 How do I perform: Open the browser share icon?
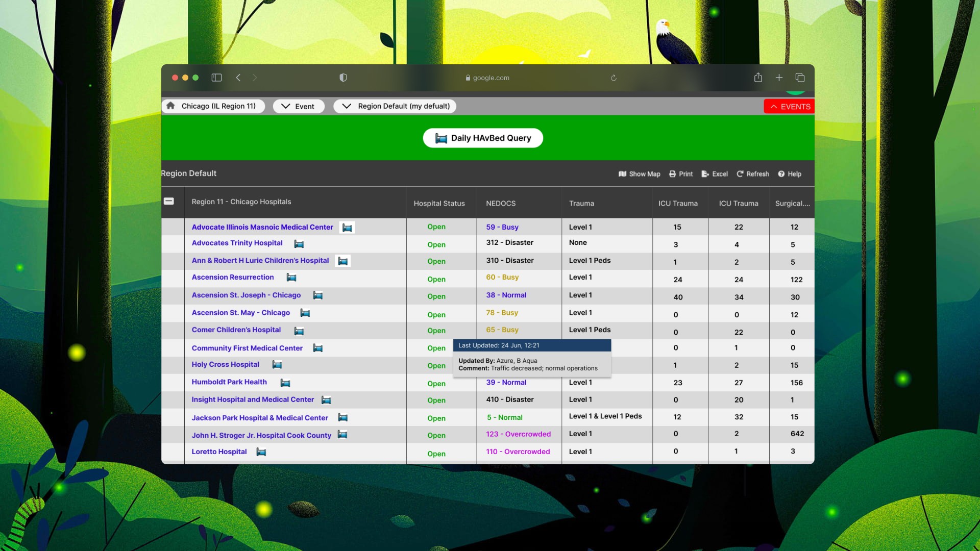coord(758,78)
